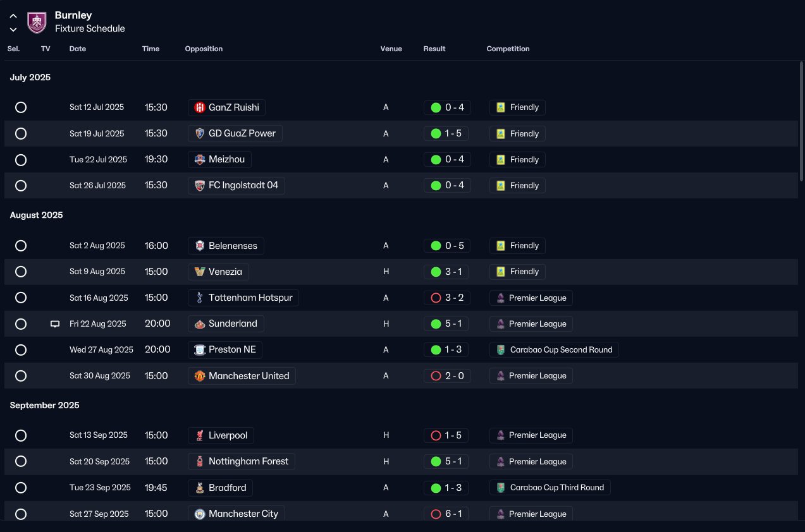This screenshot has width=805, height=532.
Task: Open the 5 - 1 Sunderland result
Action: (447, 324)
